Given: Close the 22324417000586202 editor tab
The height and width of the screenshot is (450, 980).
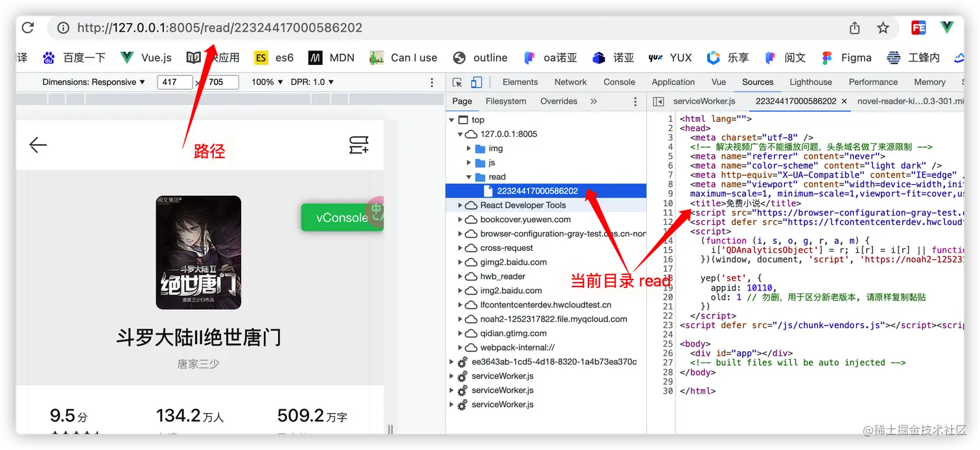Looking at the screenshot, I should point(844,101).
